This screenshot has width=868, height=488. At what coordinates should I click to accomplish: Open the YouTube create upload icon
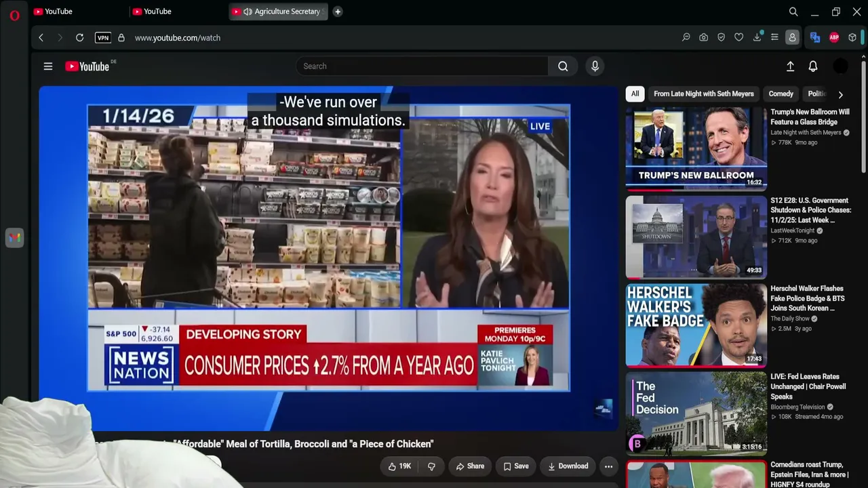tap(790, 66)
